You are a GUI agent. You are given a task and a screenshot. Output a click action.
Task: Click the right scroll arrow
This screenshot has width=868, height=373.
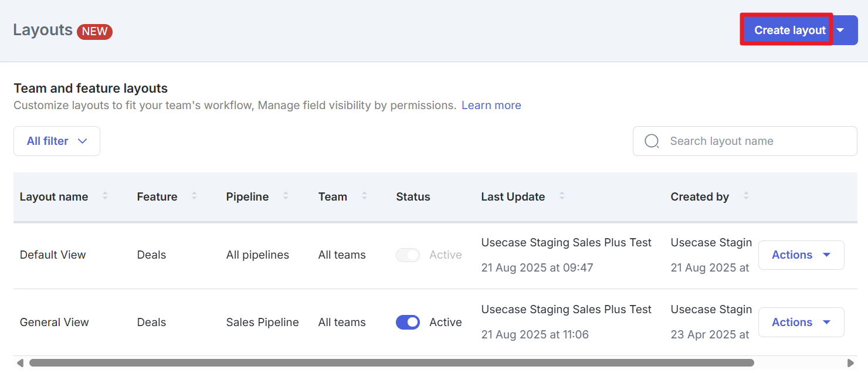850,362
